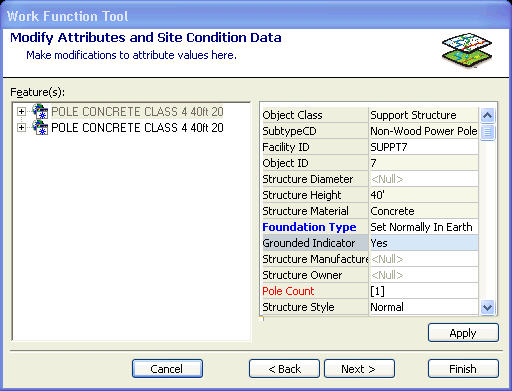Viewport: 512px width, 391px height.
Task: Select the Grounded Indicator label
Action: [315, 243]
